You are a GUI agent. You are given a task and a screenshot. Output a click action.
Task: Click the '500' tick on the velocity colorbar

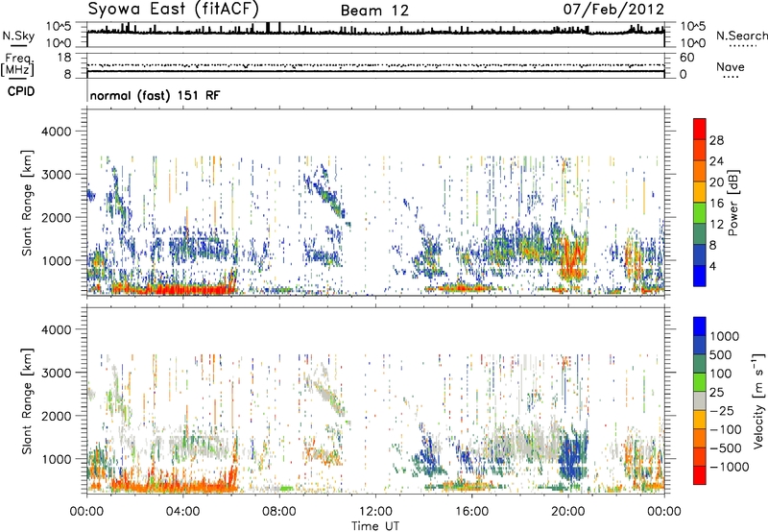pos(721,354)
